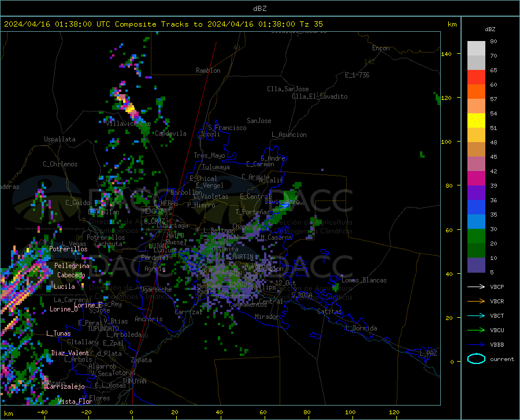Click the E_1-736 map label
Screen dimensions: 520x420
coord(357,75)
